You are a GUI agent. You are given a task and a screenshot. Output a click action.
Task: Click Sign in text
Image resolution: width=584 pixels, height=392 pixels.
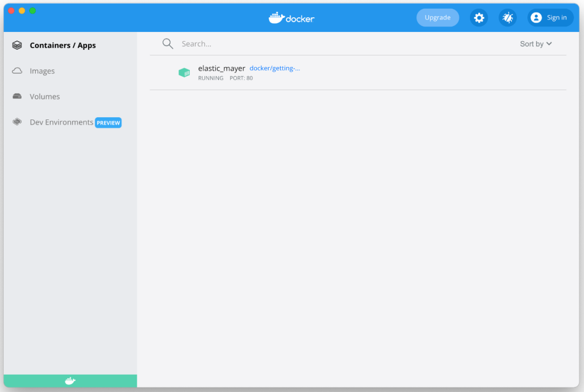[557, 17]
